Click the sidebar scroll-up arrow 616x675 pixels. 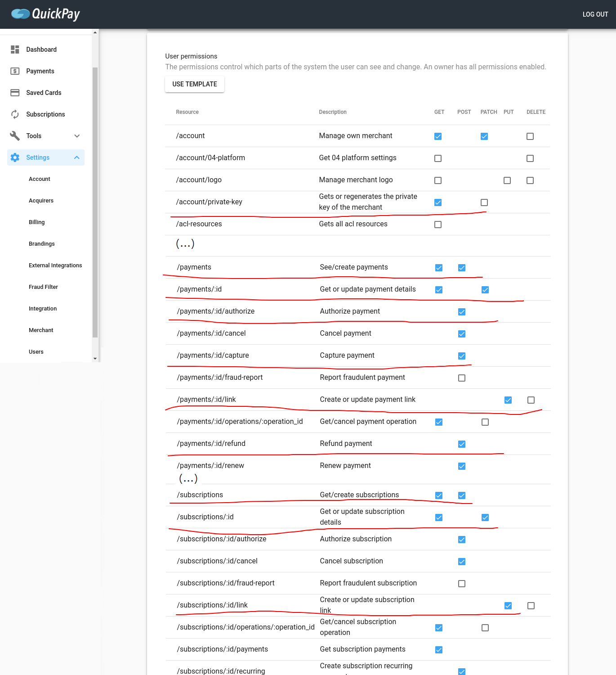95,32
